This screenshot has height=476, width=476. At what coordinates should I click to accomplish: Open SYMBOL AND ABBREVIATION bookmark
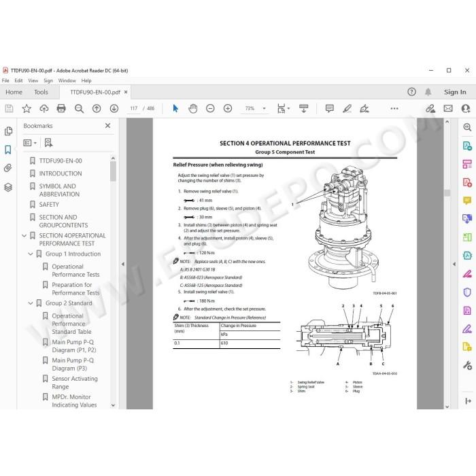(x=59, y=190)
